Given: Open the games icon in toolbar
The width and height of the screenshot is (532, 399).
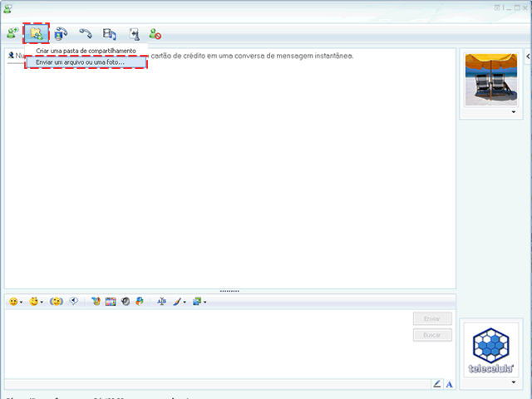Looking at the screenshot, I should pyautogui.click(x=133, y=34).
